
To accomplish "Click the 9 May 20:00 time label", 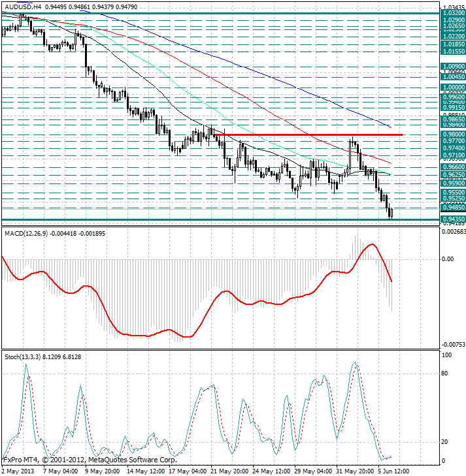I will (103, 471).
